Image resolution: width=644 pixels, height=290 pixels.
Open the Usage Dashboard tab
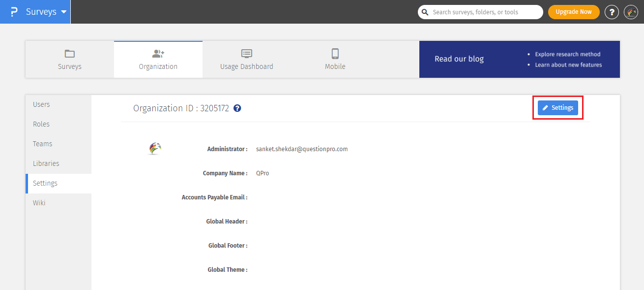tap(247, 60)
